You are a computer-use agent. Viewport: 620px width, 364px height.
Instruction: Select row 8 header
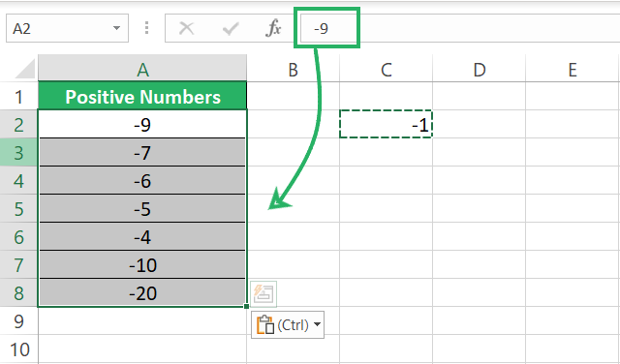[x=18, y=292]
